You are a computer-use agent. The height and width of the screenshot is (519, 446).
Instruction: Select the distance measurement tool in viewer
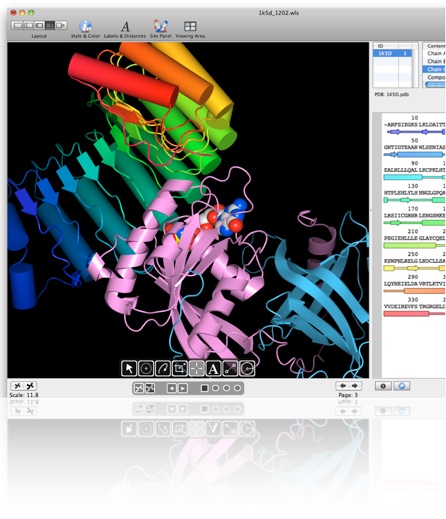click(x=230, y=368)
